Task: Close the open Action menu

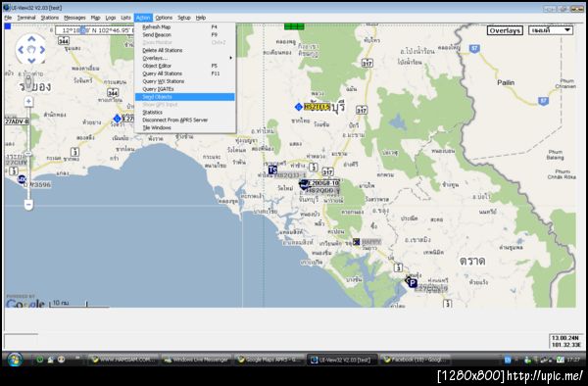Action: 143,18
